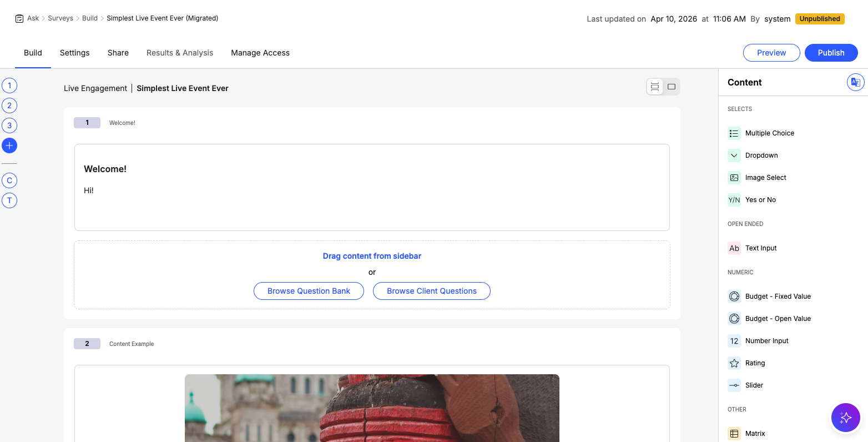Click Browse Question Bank button
Screen dimensions: 868x442
click(309, 291)
